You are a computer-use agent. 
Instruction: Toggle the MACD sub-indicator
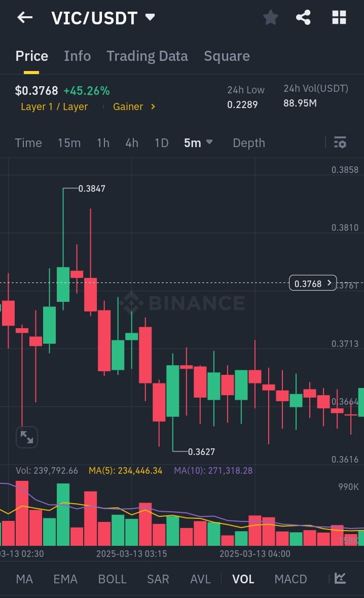click(290, 579)
